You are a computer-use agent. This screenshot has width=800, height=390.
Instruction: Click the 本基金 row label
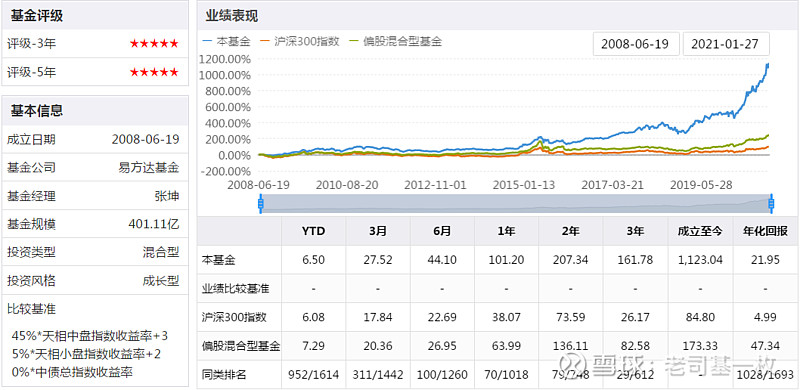pos(219,260)
